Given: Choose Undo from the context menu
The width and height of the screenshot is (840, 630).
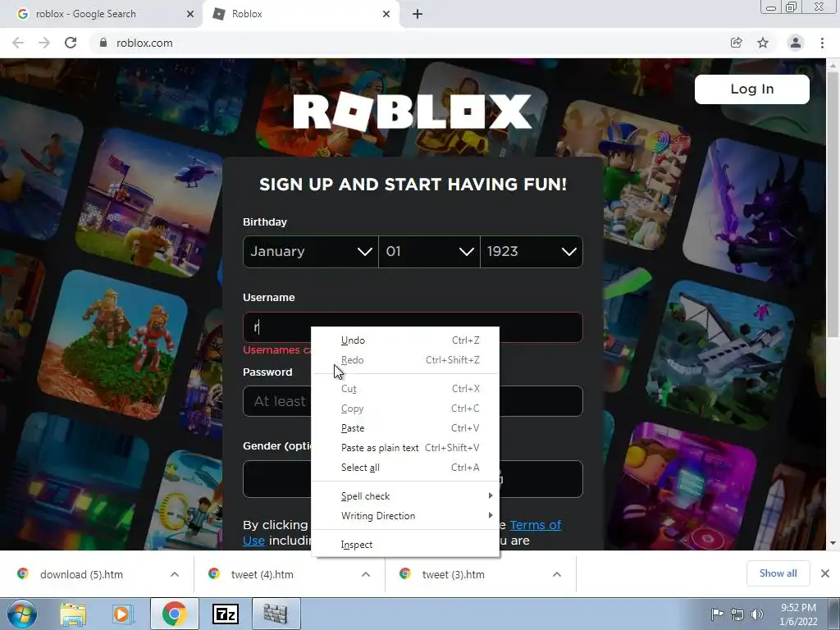Looking at the screenshot, I should pos(405,340).
